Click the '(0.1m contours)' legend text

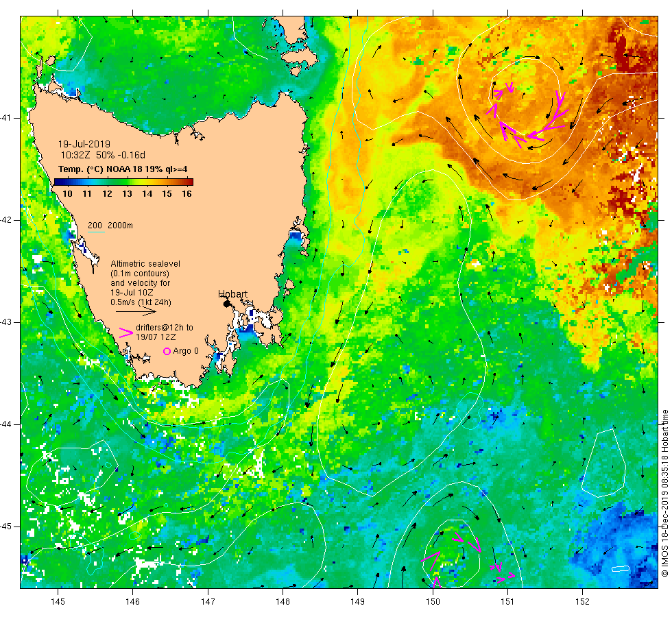click(140, 274)
